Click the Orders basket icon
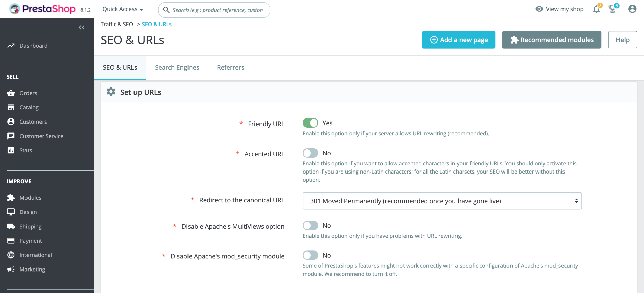 click(11, 93)
